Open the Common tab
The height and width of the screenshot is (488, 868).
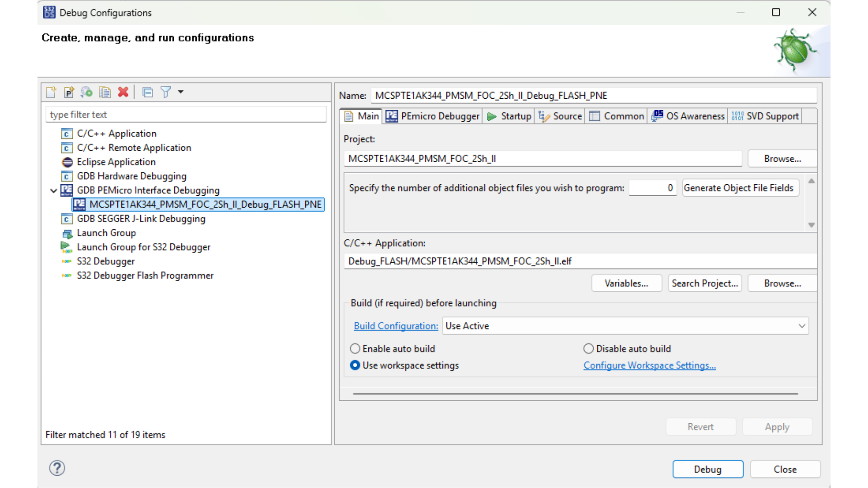[x=617, y=116]
